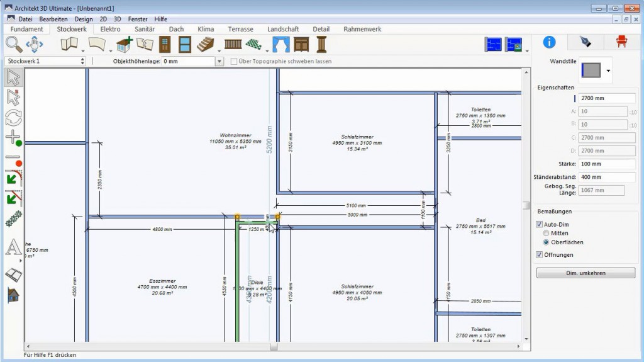The image size is (644, 362).
Task: Click the chain pattern tool
Action: 14,219
